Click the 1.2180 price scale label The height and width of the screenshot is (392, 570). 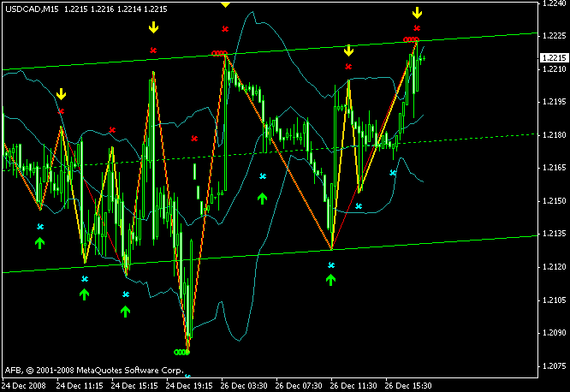pyautogui.click(x=554, y=135)
